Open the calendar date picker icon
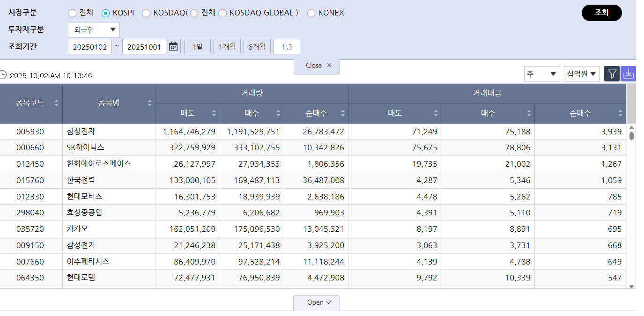Viewport: 644px width, 316px height. tap(173, 47)
